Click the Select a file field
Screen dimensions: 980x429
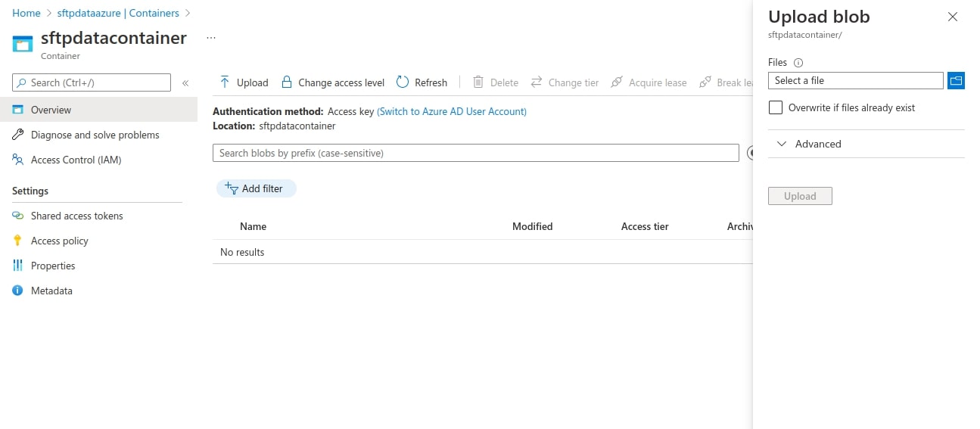[855, 80]
